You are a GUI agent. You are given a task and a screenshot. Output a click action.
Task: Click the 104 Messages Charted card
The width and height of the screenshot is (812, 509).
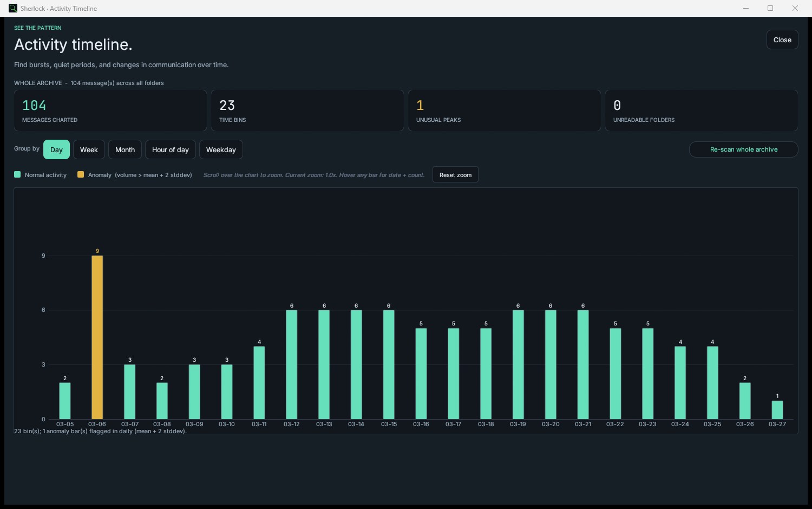click(110, 110)
